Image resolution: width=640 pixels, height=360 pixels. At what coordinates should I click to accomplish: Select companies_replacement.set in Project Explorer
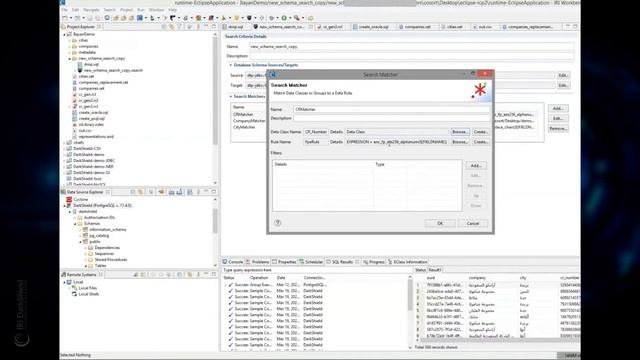103,82
